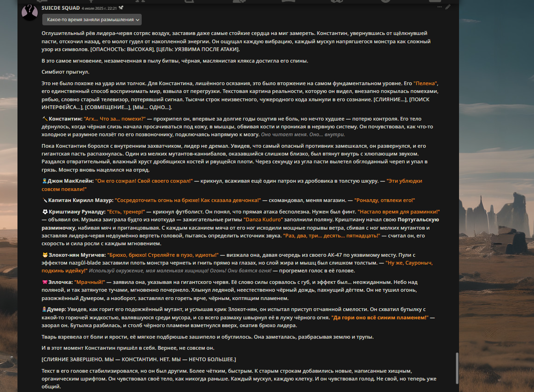The height and width of the screenshot is (392, 534).
Task: Click quote "Роналду, отвлеки его!"
Action: click(x=385, y=200)
